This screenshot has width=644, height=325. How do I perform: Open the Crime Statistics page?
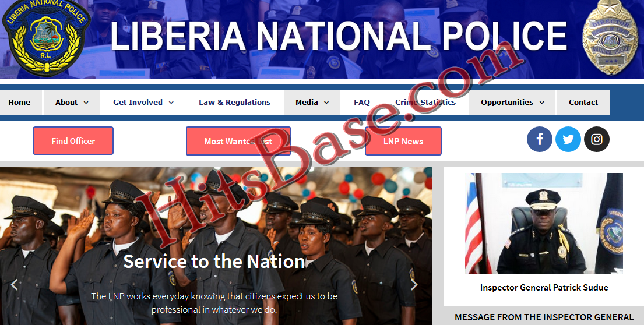tap(425, 103)
